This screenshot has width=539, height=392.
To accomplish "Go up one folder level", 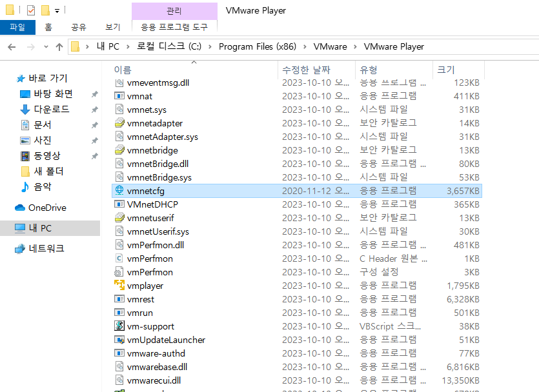I will point(59,46).
